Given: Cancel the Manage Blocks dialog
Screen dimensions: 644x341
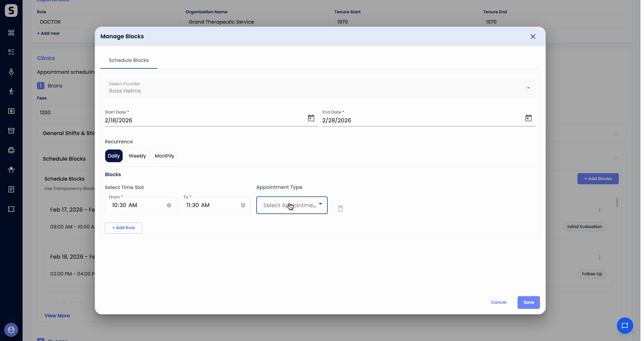Looking at the screenshot, I should point(499,302).
